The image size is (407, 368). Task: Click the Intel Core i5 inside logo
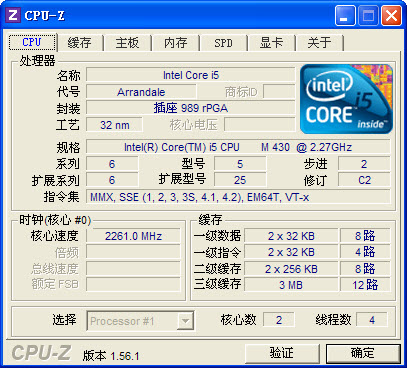(347, 99)
